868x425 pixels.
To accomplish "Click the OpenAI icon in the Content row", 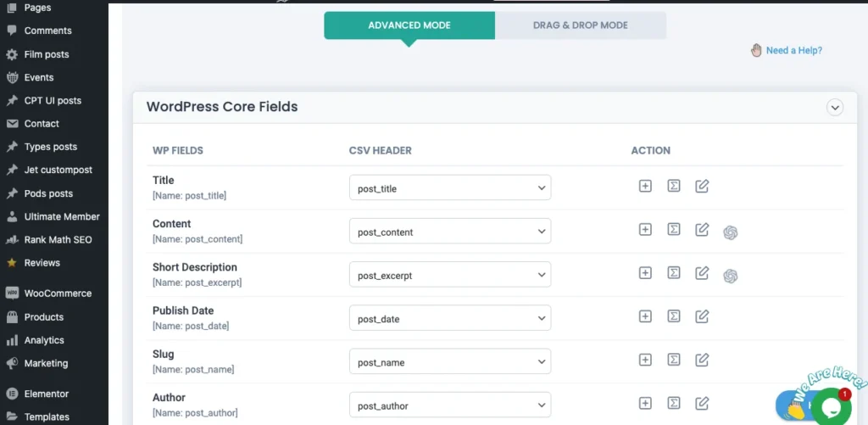I will click(730, 232).
